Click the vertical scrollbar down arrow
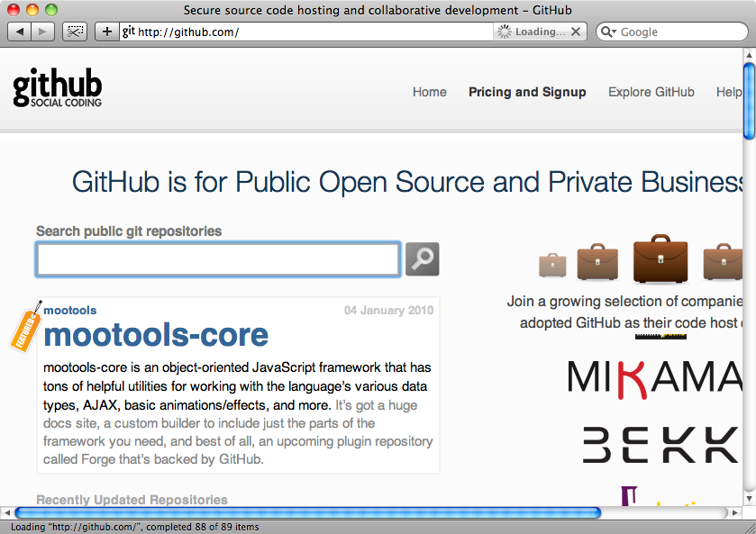The height and width of the screenshot is (534, 756). [x=749, y=498]
